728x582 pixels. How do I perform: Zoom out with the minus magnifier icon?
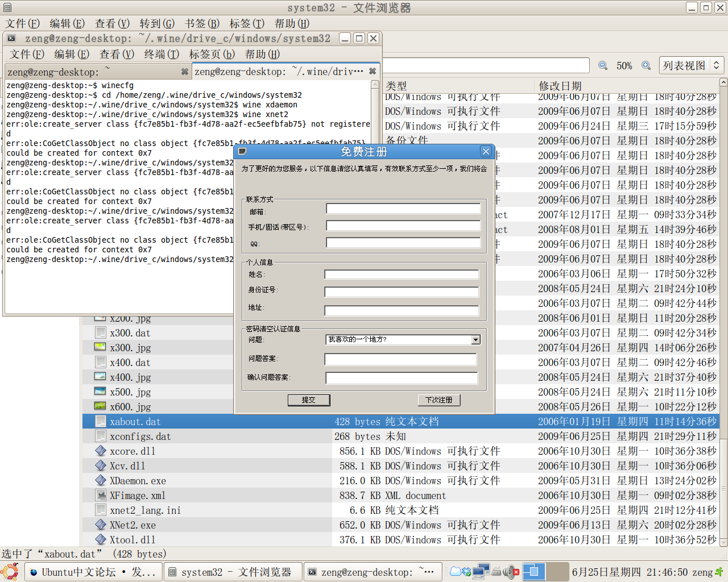603,66
